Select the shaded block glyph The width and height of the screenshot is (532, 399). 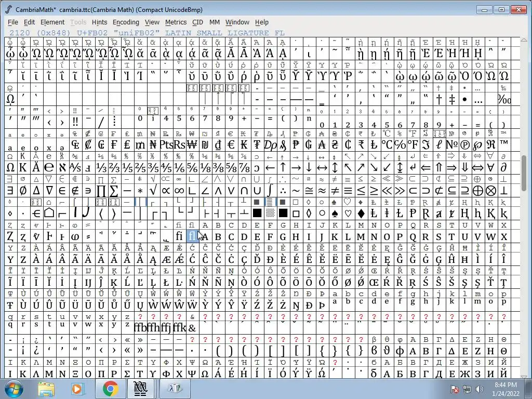[x=270, y=213]
